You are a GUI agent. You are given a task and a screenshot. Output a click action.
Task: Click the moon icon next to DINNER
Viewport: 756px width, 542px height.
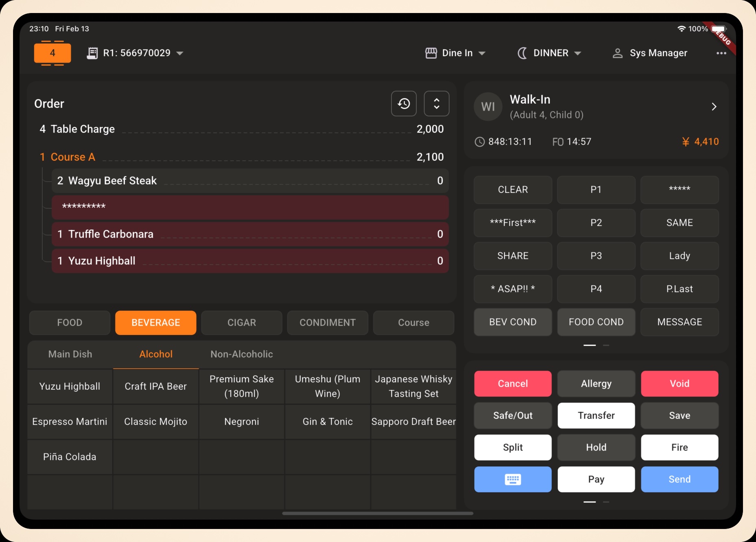click(522, 53)
